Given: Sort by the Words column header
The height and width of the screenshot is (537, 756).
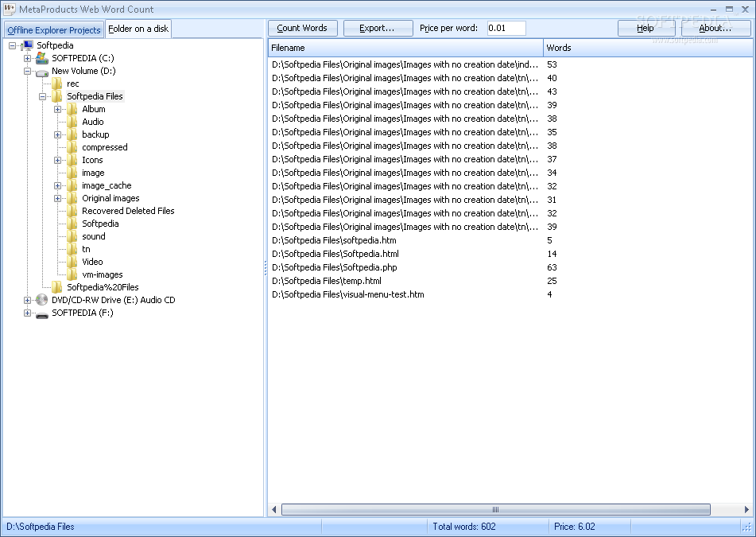Looking at the screenshot, I should 648,48.
